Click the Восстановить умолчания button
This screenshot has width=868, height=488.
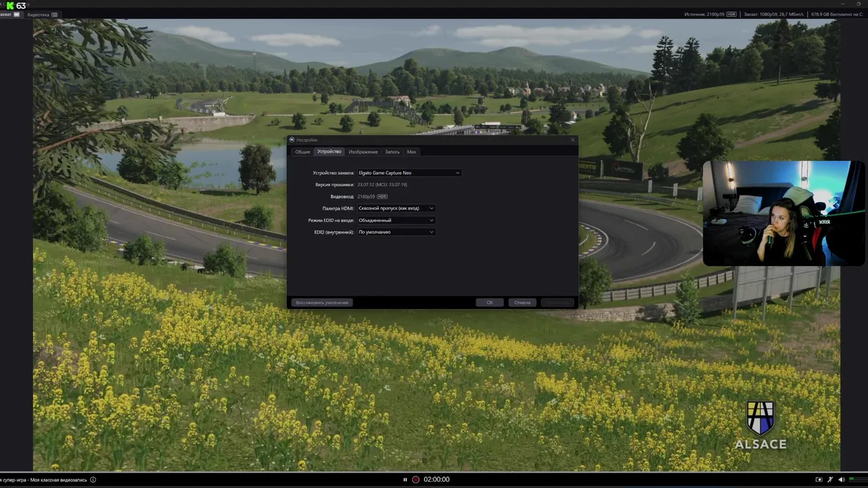pos(322,302)
